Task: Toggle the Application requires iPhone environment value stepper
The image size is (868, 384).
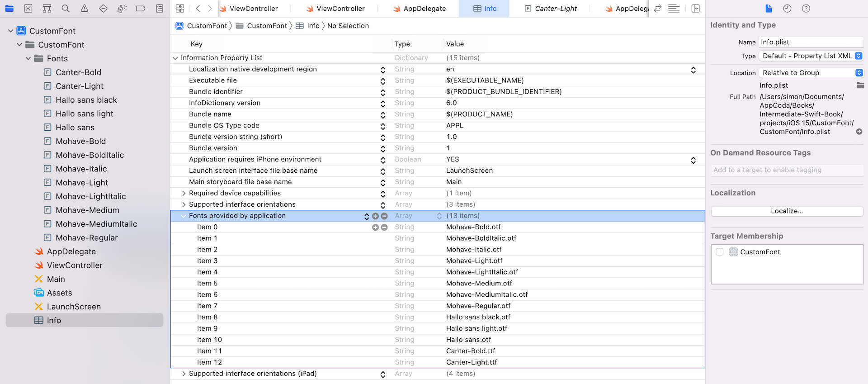Action: click(x=693, y=160)
